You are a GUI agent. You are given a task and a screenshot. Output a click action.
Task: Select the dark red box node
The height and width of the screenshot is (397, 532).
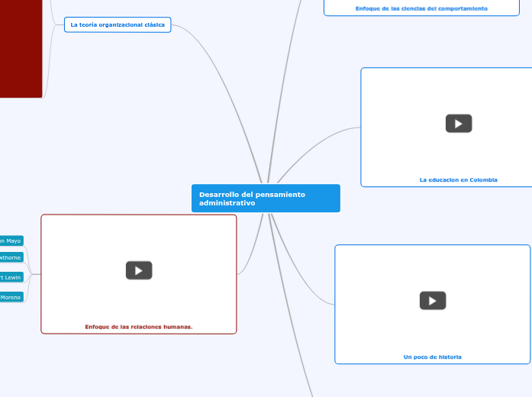click(21, 49)
